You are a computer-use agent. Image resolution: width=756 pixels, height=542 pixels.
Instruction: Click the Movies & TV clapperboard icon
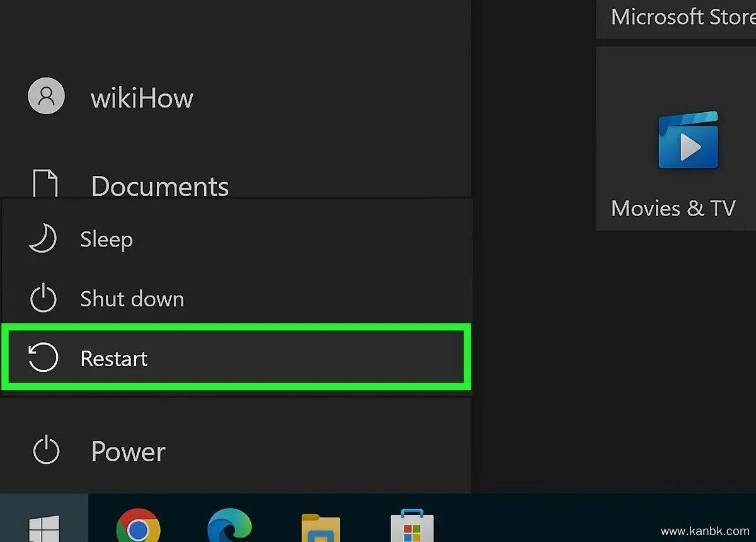(687, 141)
